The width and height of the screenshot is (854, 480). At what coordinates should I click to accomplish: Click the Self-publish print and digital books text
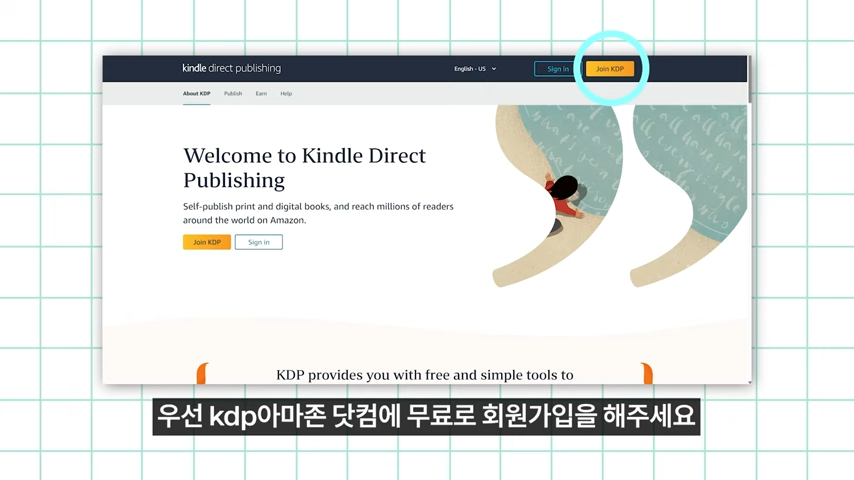[x=318, y=213]
